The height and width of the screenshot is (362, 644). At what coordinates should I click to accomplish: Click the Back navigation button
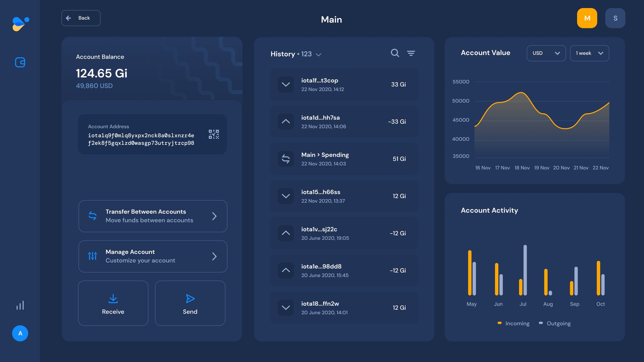click(x=81, y=18)
